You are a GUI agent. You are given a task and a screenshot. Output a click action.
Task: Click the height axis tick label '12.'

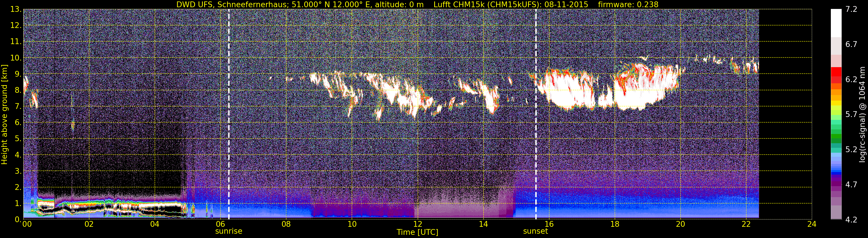click(x=16, y=25)
